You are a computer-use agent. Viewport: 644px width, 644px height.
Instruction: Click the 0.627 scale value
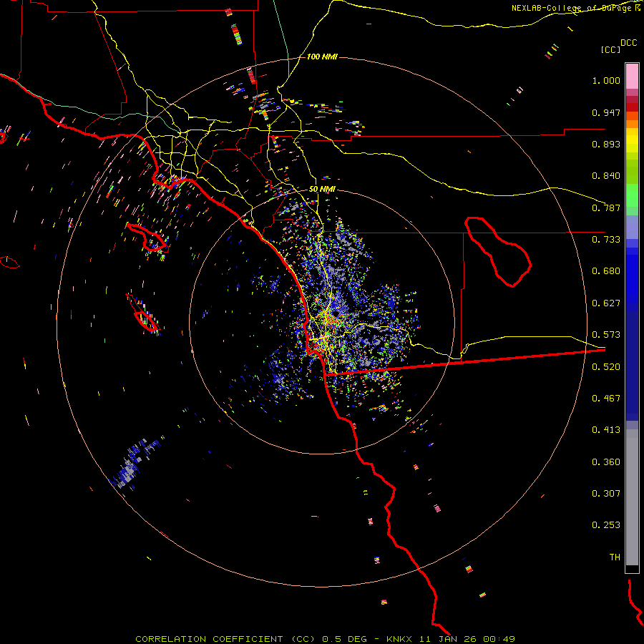pyautogui.click(x=606, y=303)
